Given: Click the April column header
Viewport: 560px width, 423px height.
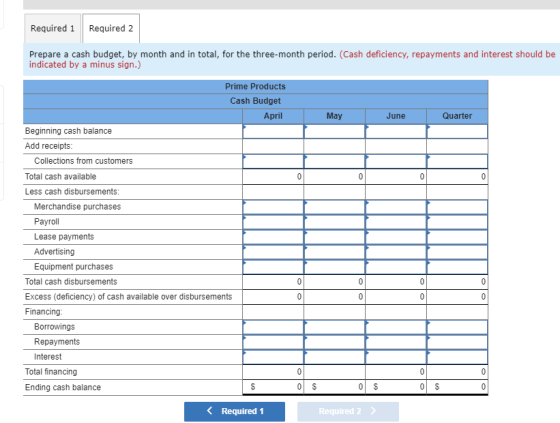Looking at the screenshot, I should 273,116.
